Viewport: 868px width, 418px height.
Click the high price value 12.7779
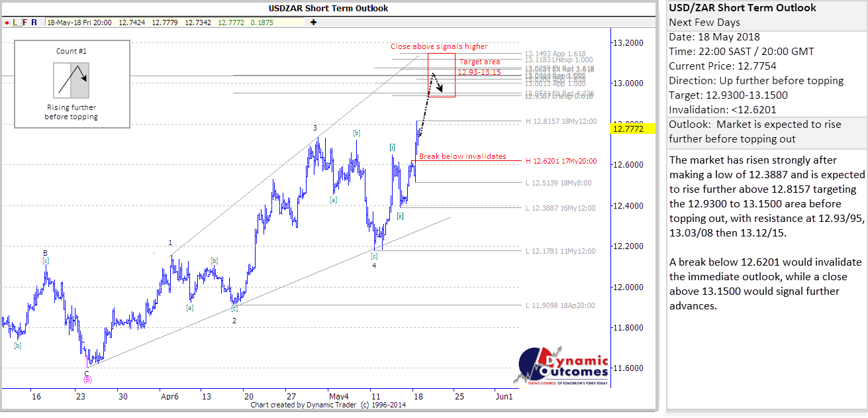click(165, 22)
